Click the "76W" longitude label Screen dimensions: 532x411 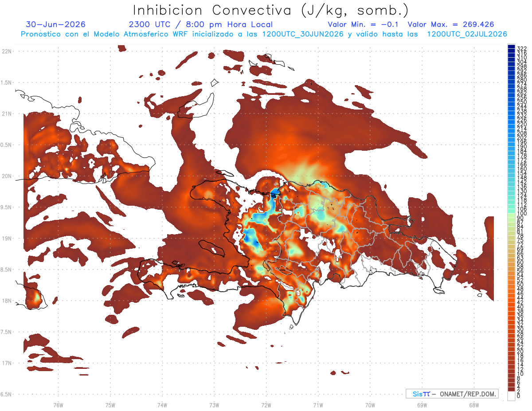[x=58, y=405]
